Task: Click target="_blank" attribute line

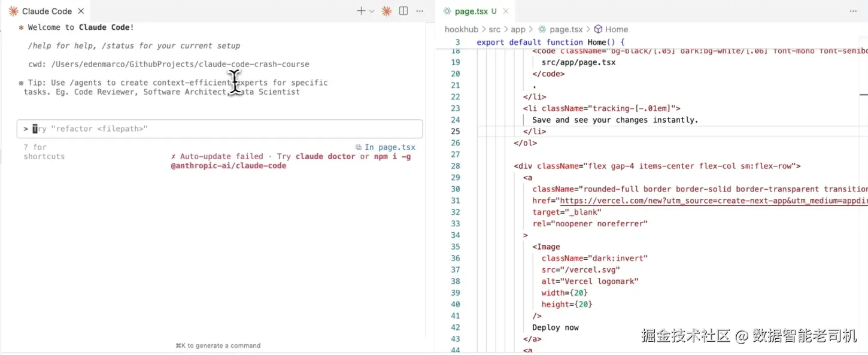Action: [567, 212]
